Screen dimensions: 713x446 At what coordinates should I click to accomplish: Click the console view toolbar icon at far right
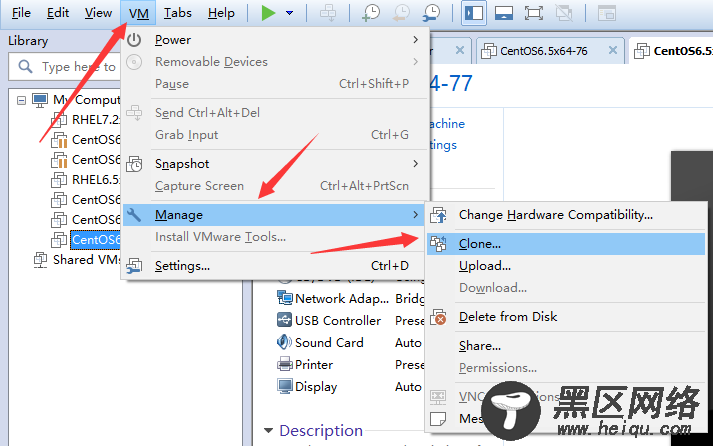coord(607,13)
